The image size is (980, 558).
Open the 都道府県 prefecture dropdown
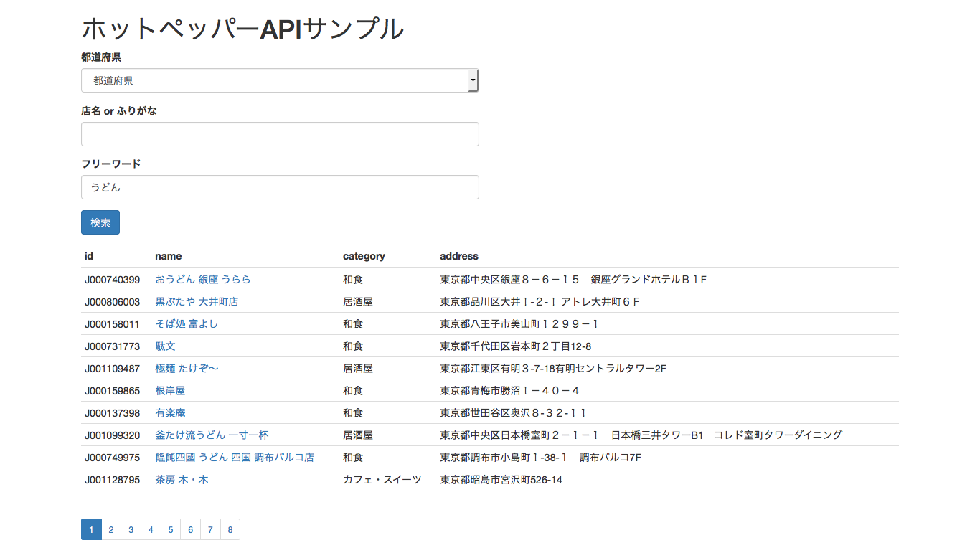click(x=280, y=80)
